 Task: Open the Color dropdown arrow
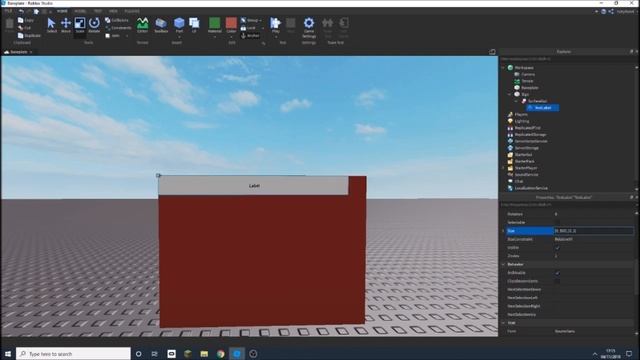(x=231, y=37)
